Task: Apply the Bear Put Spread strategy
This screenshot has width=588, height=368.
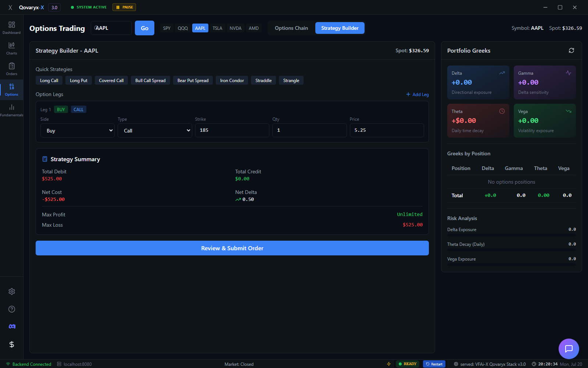Action: pyautogui.click(x=193, y=80)
